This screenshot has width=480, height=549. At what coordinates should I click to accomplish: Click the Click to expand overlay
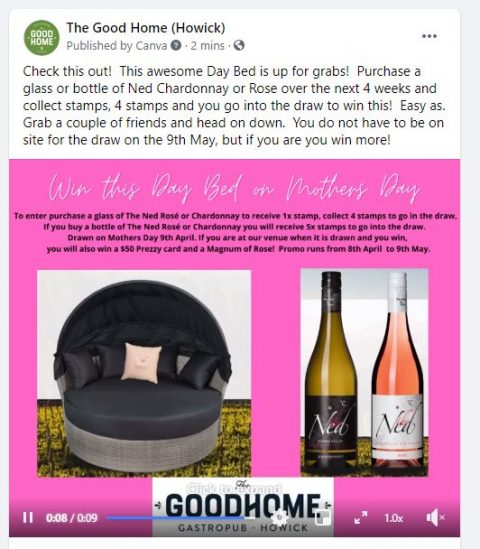(235, 488)
